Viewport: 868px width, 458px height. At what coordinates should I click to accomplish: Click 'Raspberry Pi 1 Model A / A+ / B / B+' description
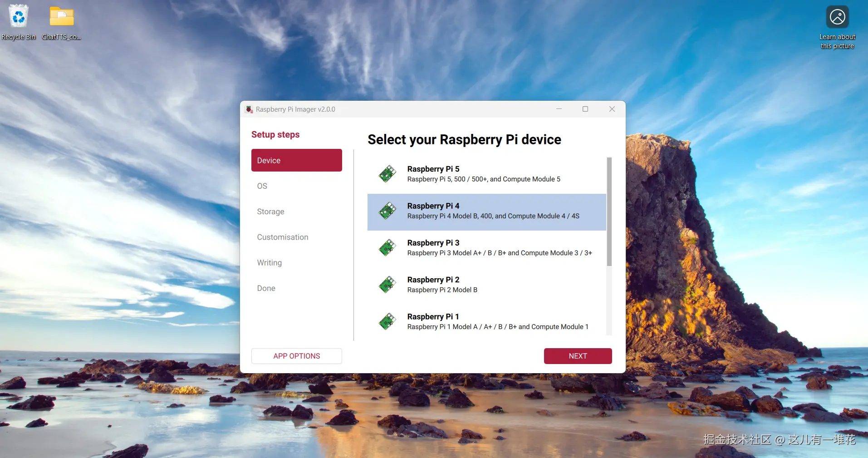(498, 327)
